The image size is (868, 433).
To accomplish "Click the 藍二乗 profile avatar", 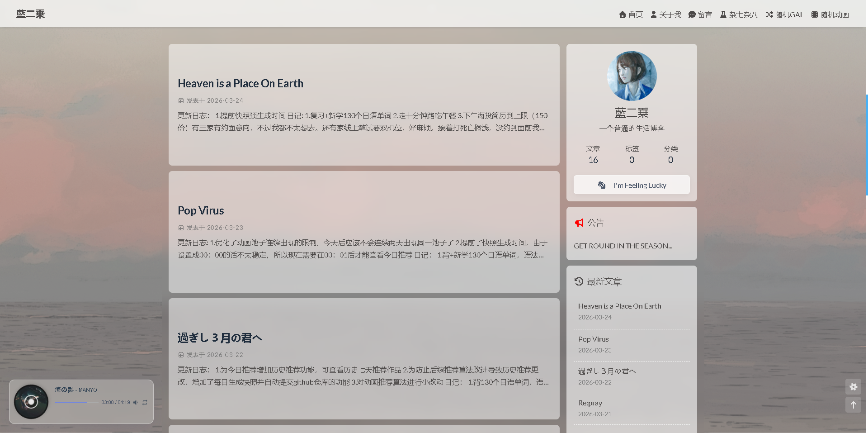I will point(632,76).
